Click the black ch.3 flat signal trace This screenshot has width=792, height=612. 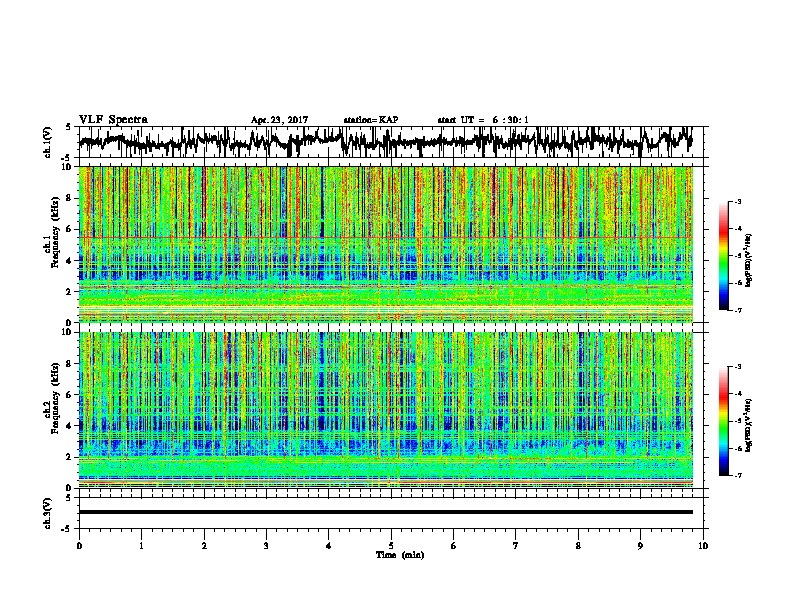click(x=385, y=512)
